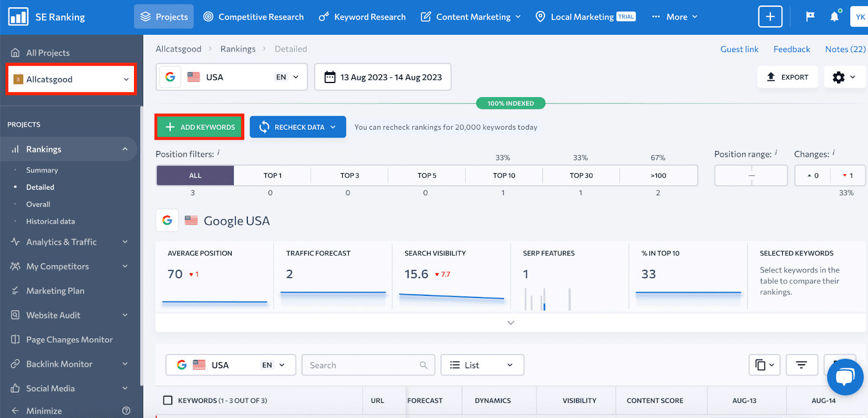Click the Position filters info icon
868x418 pixels.
(x=219, y=153)
